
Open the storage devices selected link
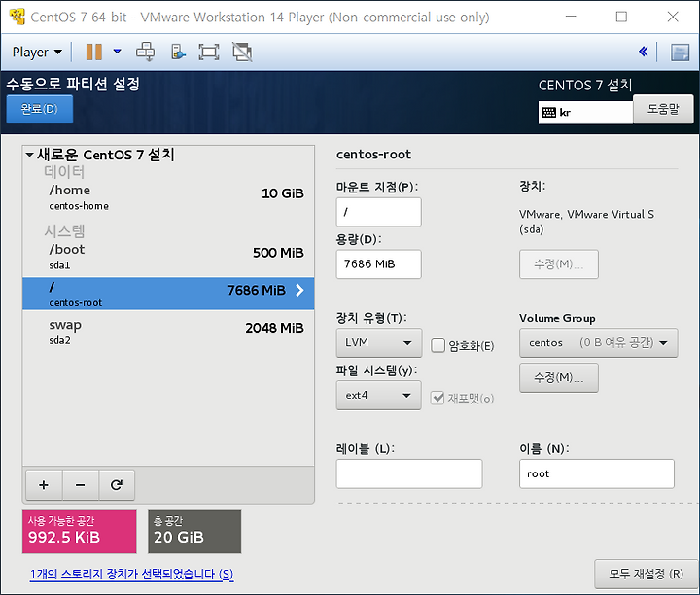(131, 574)
